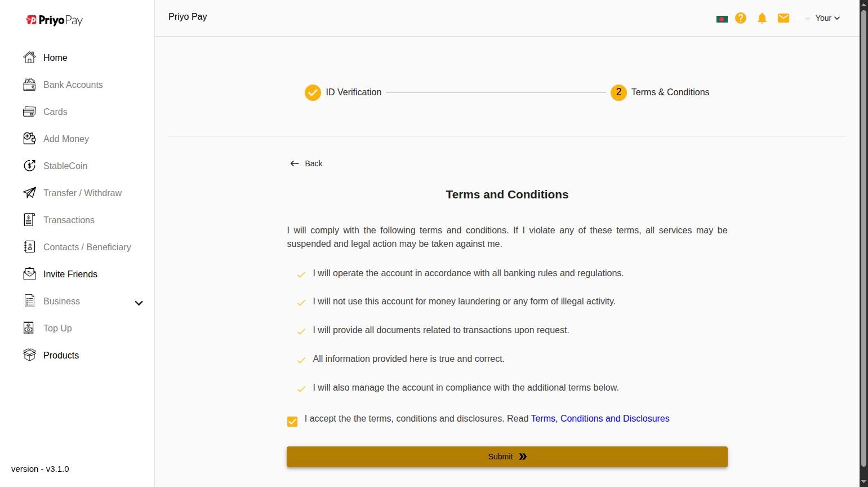Click the vertical page scrollbar
868x487 pixels.
pyautogui.click(x=863, y=237)
